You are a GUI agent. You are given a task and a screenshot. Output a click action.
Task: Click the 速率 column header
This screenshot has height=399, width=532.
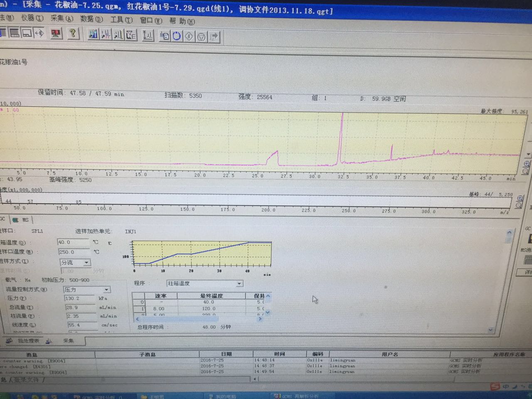tap(161, 296)
